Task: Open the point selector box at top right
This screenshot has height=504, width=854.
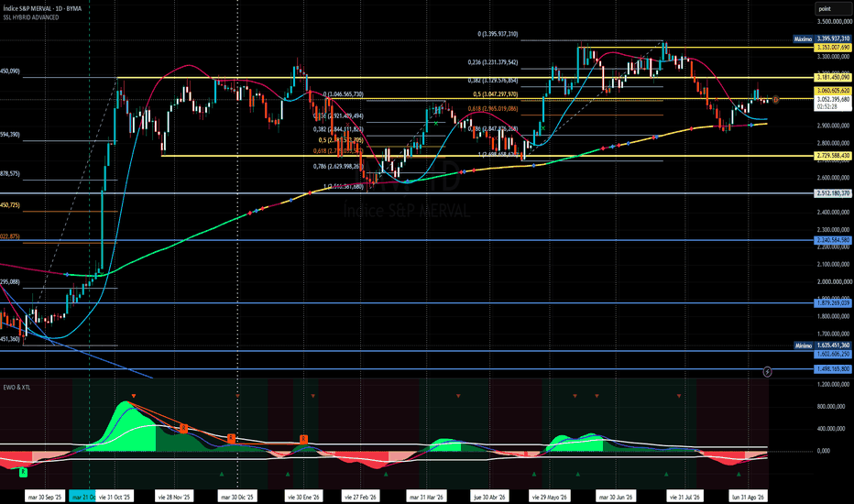Action: click(833, 9)
